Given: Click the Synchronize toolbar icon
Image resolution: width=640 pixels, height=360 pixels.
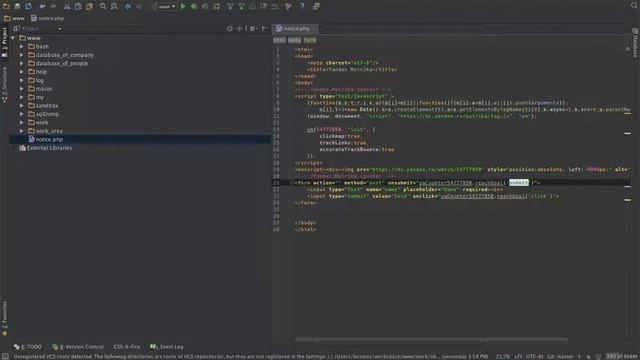Looking at the screenshot, I should point(29,6).
